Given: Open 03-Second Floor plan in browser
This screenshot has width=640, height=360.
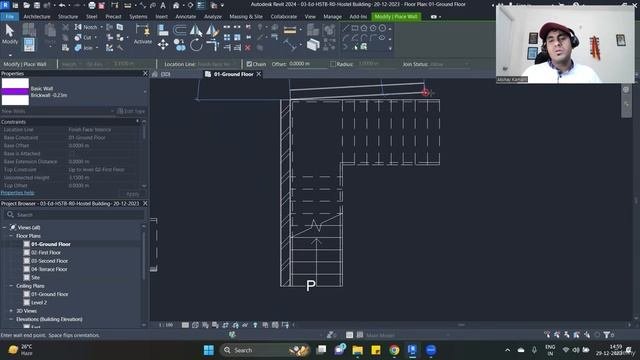Looking at the screenshot, I should pos(49,261).
